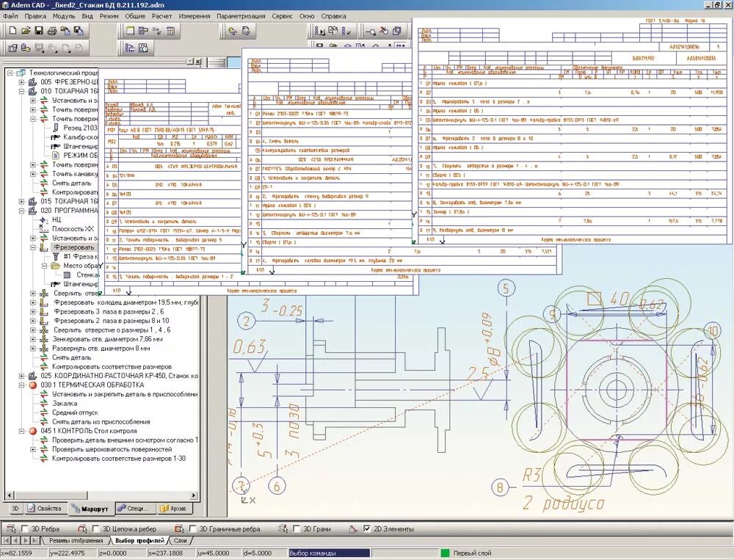Click the tree panel dropdown arrow
The image size is (734, 560).
(x=190, y=62)
